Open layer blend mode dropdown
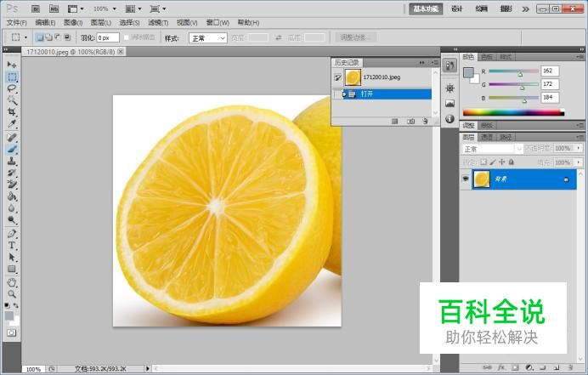Viewport: 588px width, 375px height. tap(492, 149)
